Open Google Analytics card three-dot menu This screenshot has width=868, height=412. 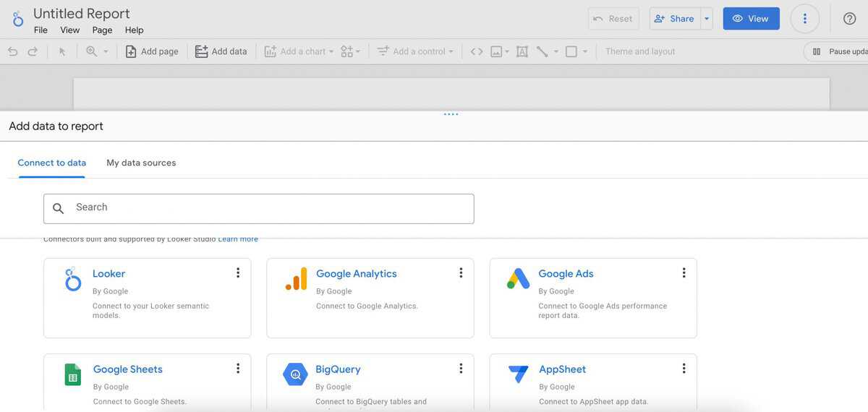(461, 272)
